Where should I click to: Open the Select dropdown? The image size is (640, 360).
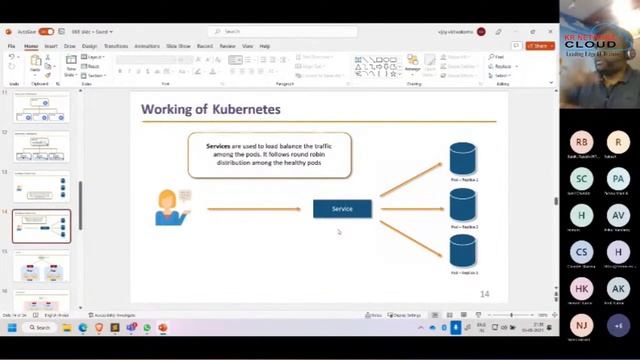pos(500,76)
